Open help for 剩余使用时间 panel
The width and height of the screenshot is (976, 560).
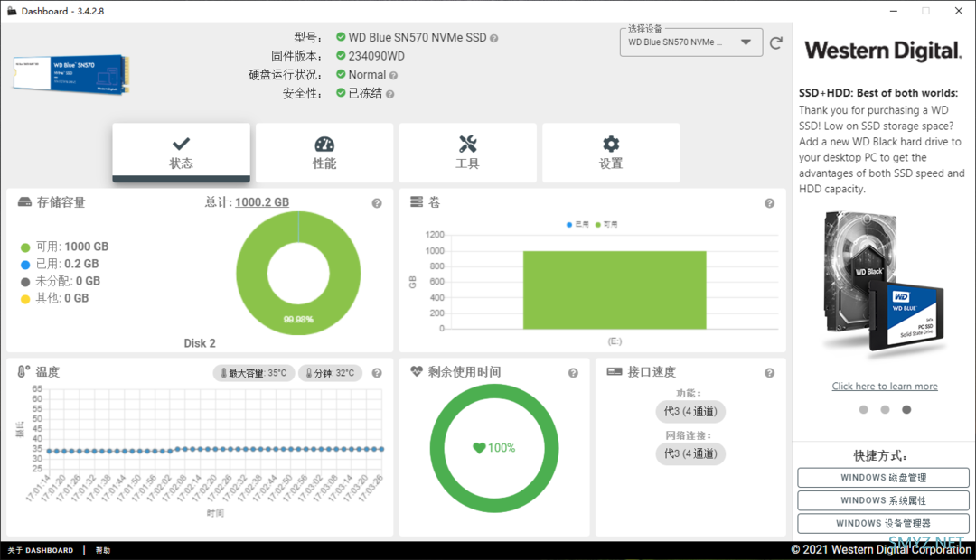click(x=573, y=373)
